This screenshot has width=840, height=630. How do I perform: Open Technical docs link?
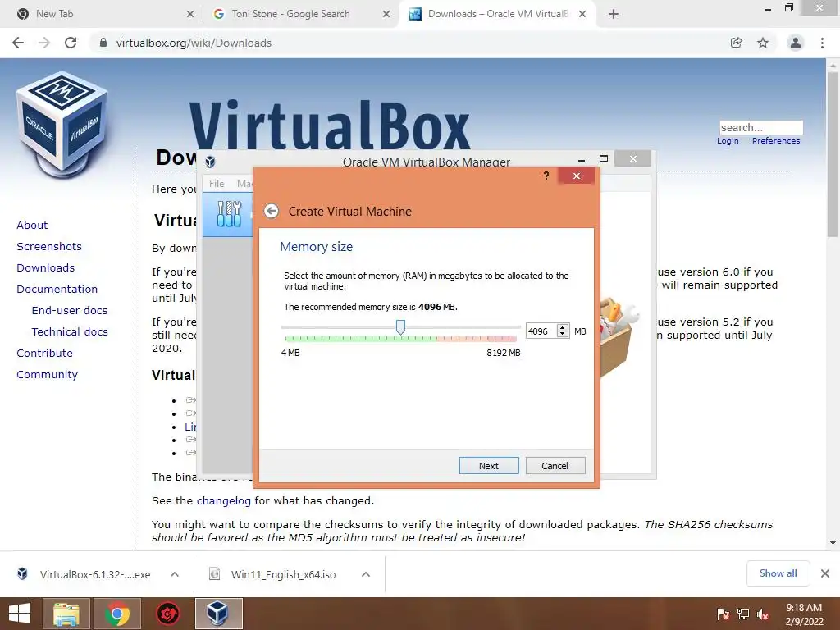point(70,332)
